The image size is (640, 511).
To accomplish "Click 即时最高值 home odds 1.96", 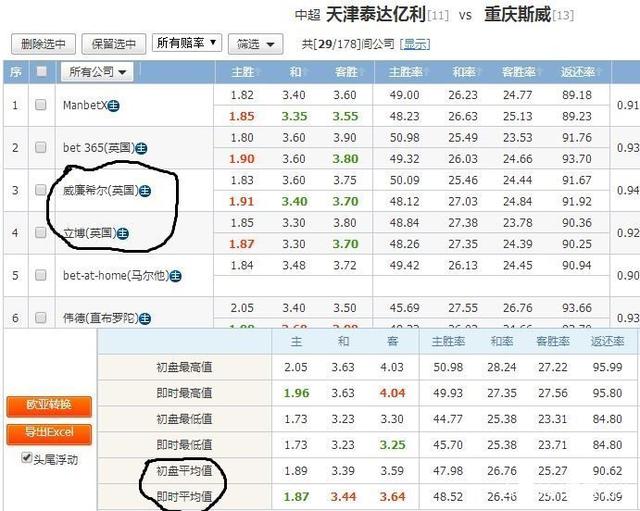I will click(296, 393).
